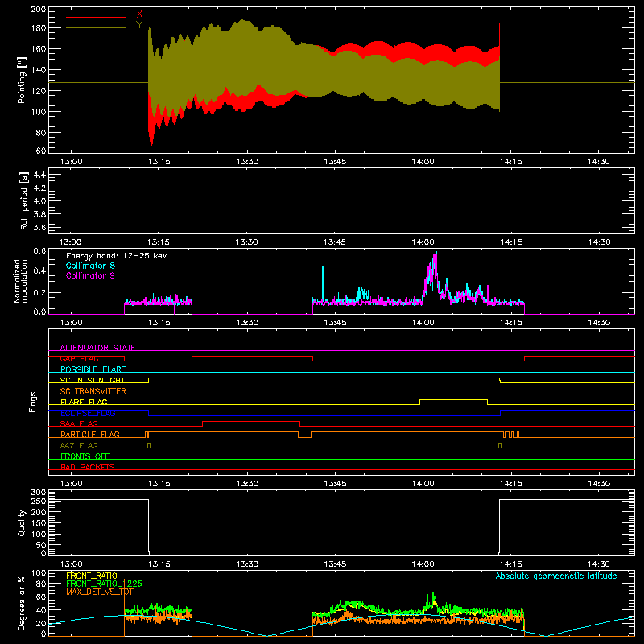Click the 'Pointing' y-axis title
Viewport: 644px width, 644px height.
[x=22, y=80]
